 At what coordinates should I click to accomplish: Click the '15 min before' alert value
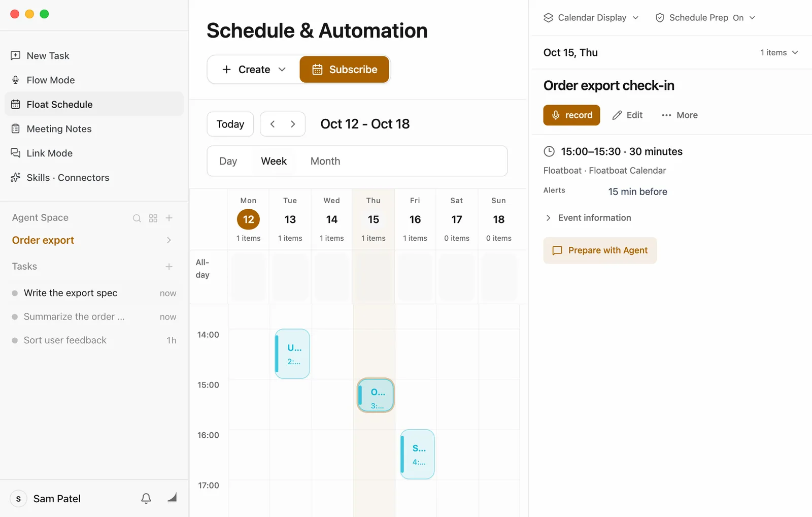[x=638, y=192]
